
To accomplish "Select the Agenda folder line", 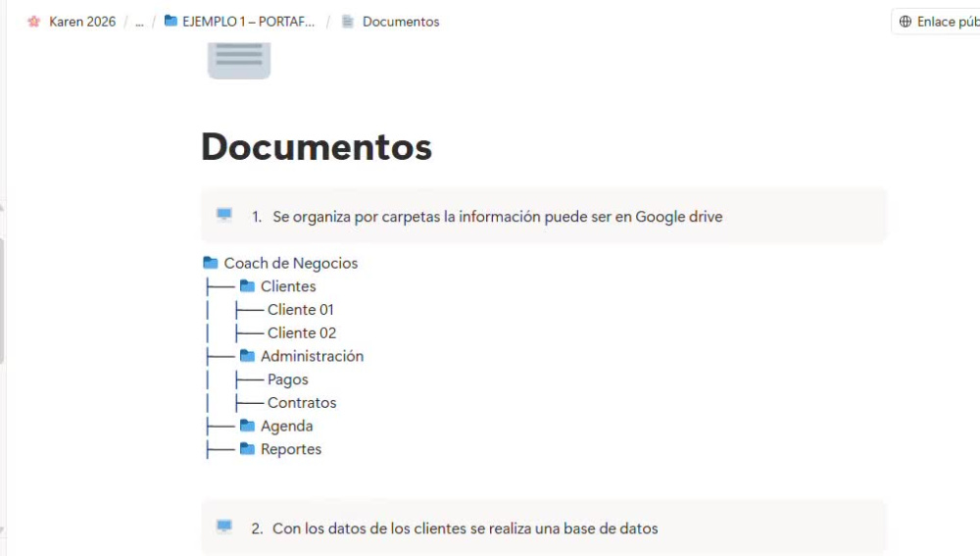I will click(287, 427).
